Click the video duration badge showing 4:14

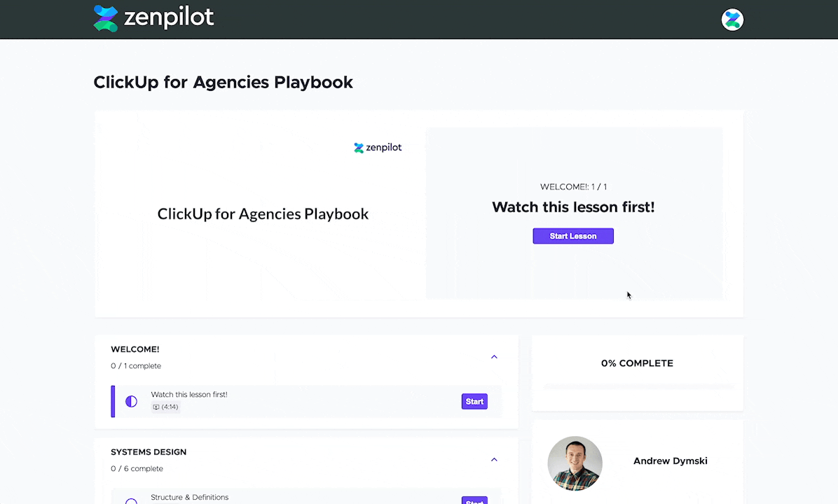tap(165, 407)
